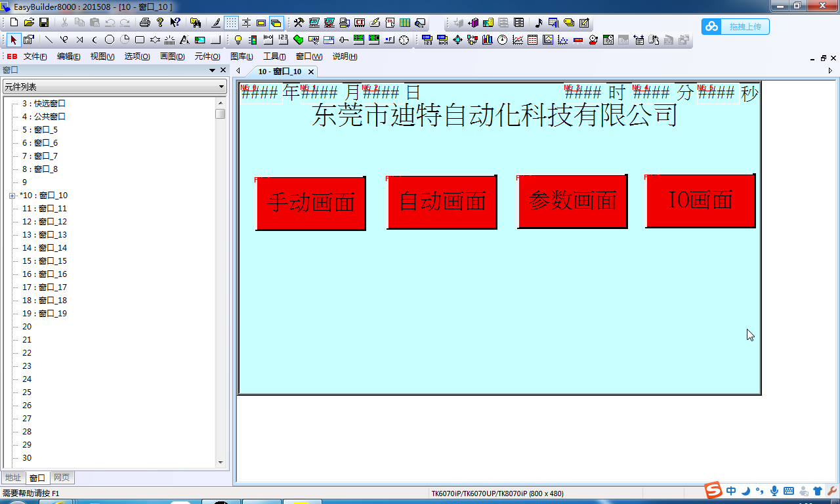Toggle the selection arrow pointer tool
This screenshot has width=840, height=504.
tap(14, 40)
